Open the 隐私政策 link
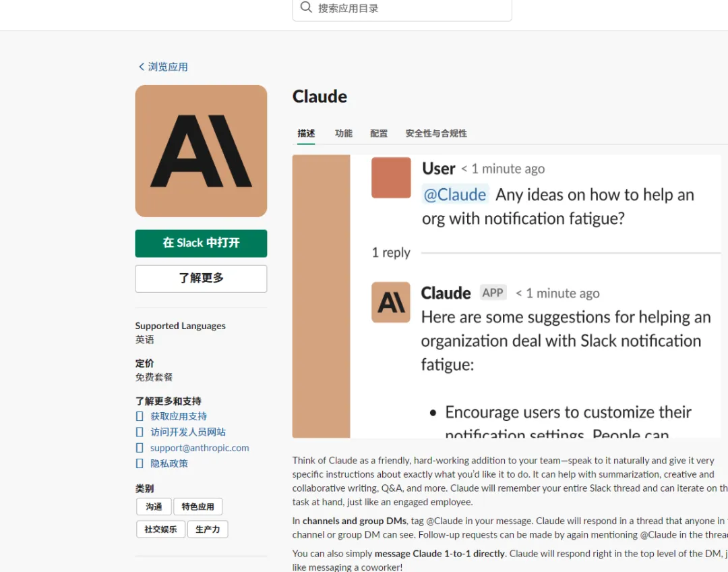 tap(169, 463)
